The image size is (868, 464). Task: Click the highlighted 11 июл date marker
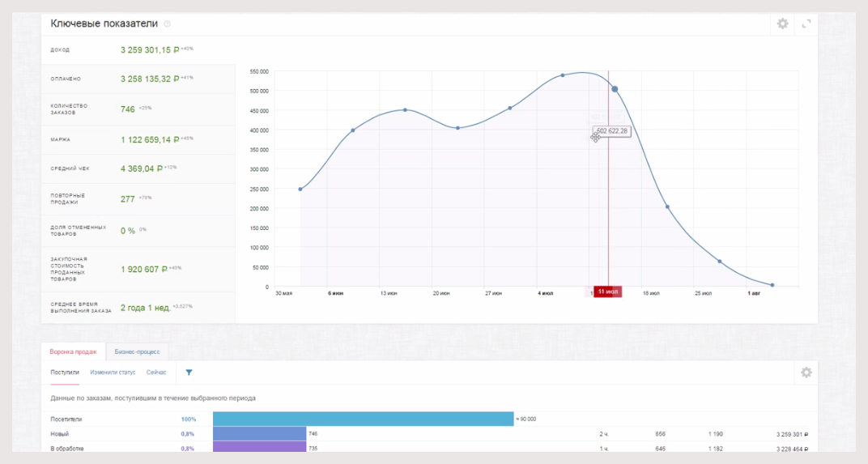pos(607,292)
